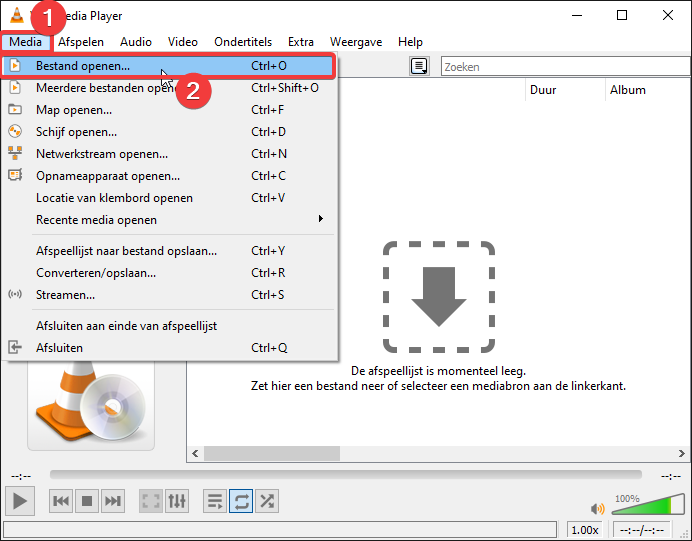Click the VLC cone album art thumbnail
Screen dimensions: 692x541
[91, 405]
